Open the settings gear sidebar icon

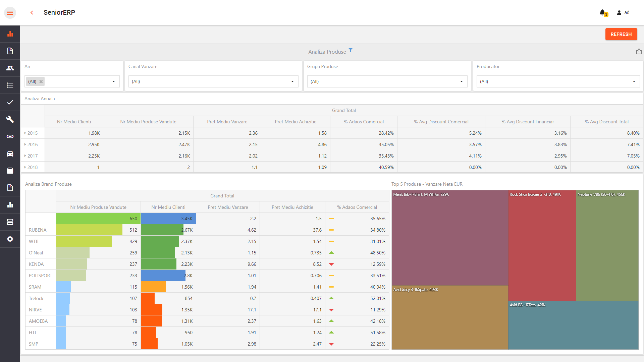click(10, 239)
